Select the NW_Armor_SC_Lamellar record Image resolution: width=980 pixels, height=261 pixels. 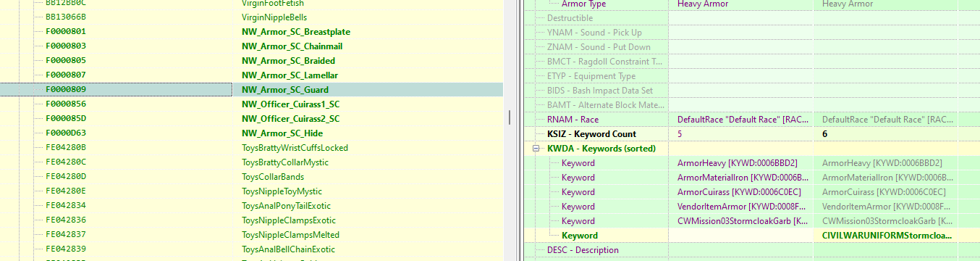[x=290, y=75]
